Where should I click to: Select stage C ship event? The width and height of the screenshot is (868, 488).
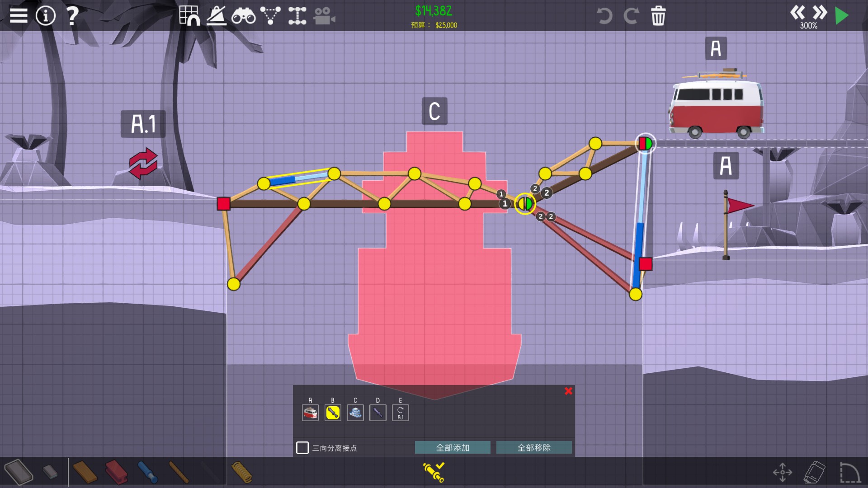click(355, 413)
